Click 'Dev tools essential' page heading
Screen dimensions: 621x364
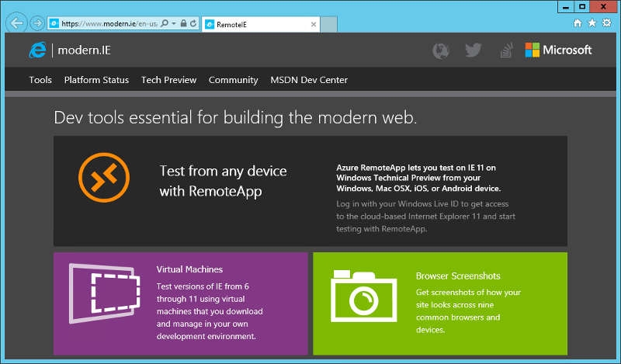tap(235, 118)
